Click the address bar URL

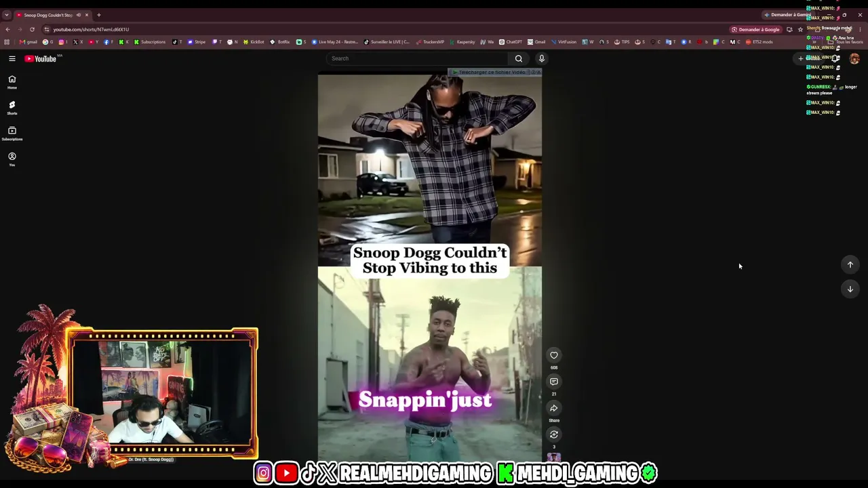click(91, 30)
